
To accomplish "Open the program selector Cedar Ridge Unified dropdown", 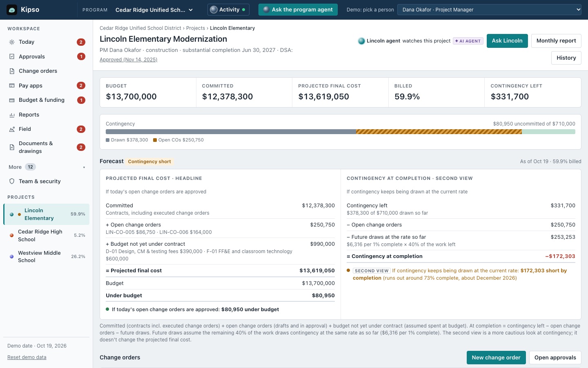I will click(x=154, y=10).
